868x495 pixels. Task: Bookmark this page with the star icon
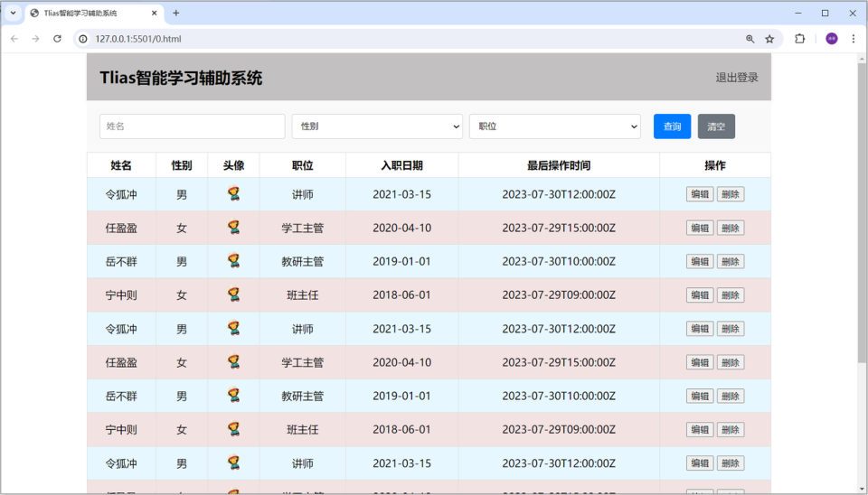[x=769, y=39]
